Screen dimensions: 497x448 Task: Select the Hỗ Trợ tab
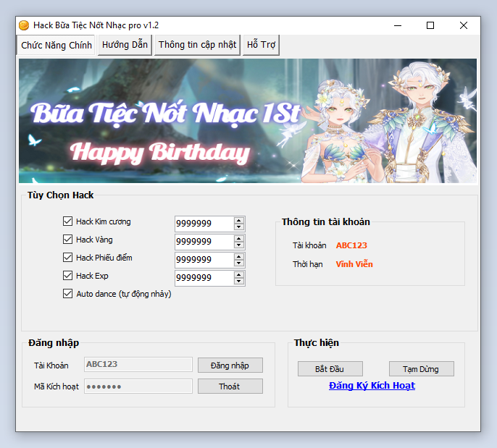(262, 45)
